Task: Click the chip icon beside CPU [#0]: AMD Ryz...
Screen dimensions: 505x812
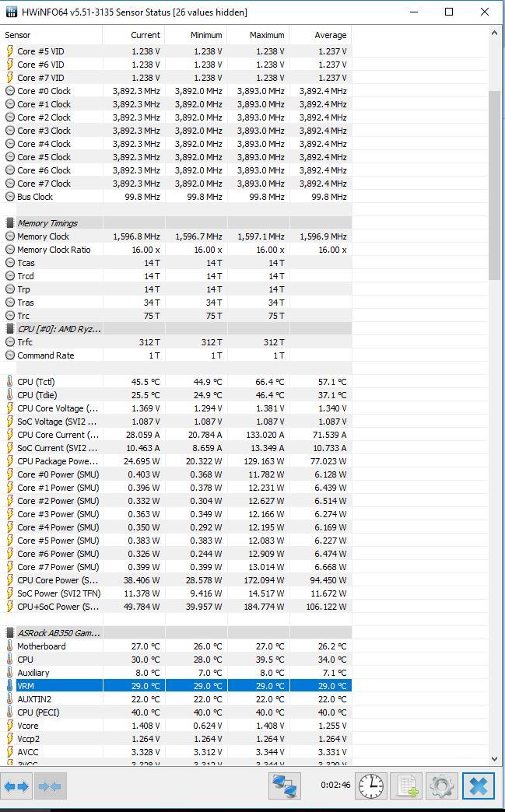Action: pos(9,329)
